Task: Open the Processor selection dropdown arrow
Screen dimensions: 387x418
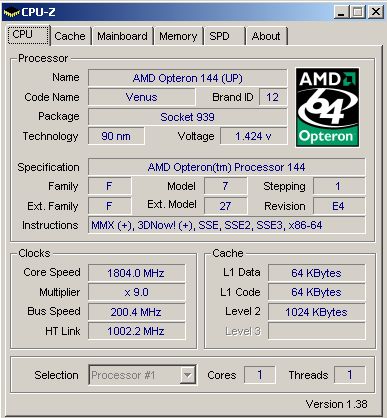Action: pos(188,375)
